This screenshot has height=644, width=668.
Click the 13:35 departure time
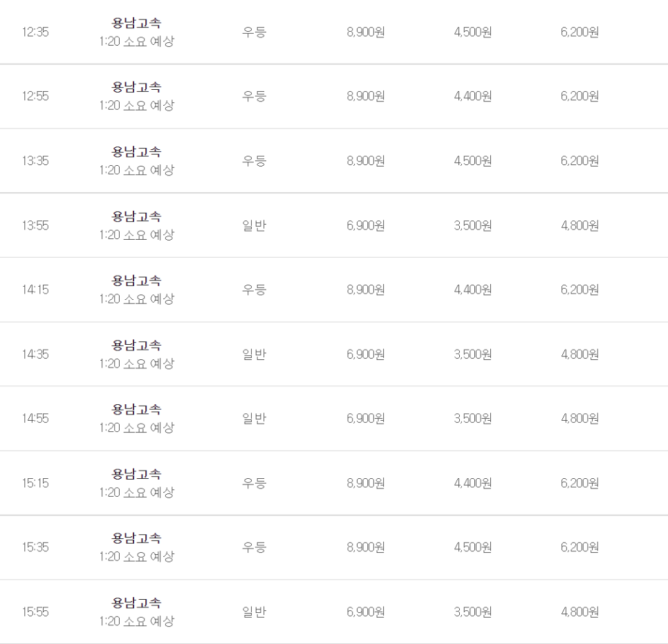coord(35,161)
